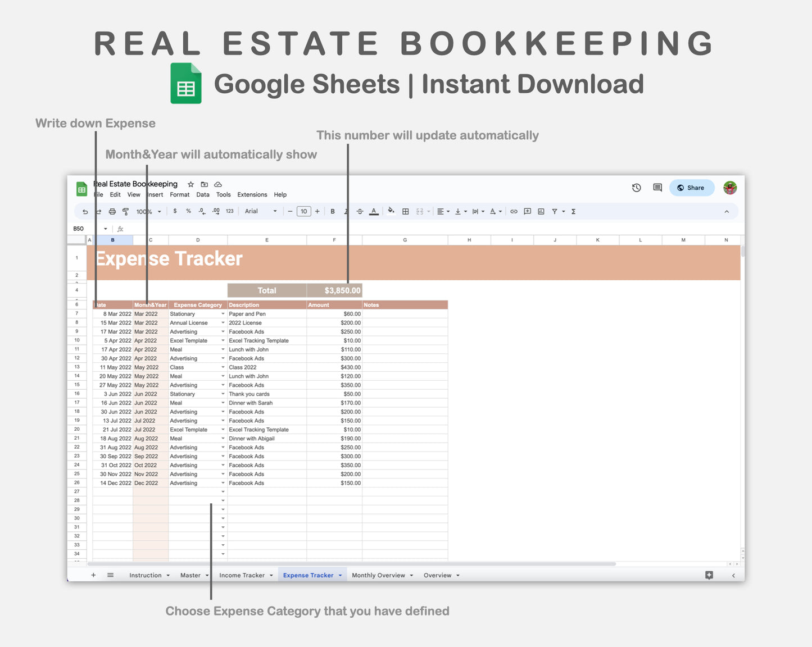Open the Expense Category dropdown on row 27
812x647 pixels.
coord(223,491)
